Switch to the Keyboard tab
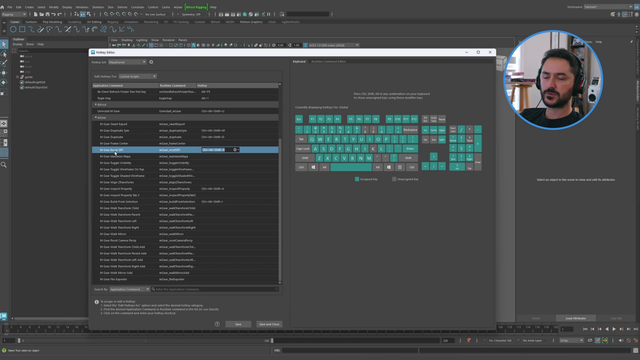Viewport: 640px width, 360px height. coord(299,62)
